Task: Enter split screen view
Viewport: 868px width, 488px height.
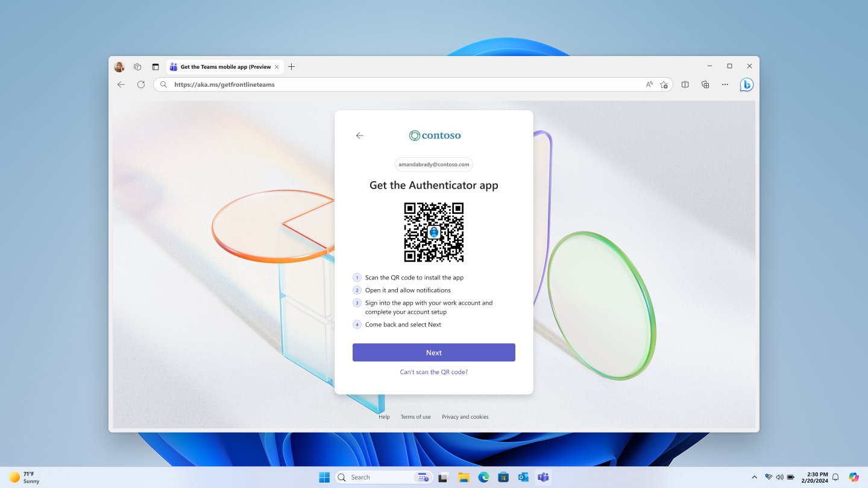Action: coord(685,84)
